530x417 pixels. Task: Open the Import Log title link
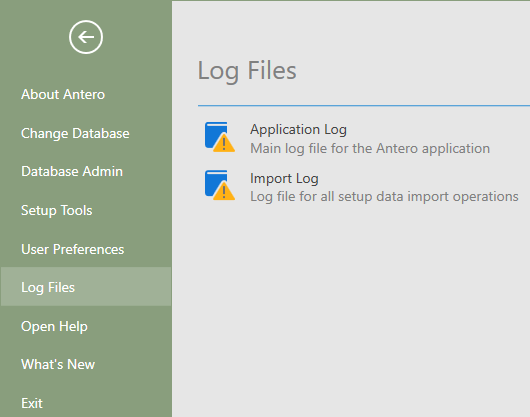(x=284, y=178)
